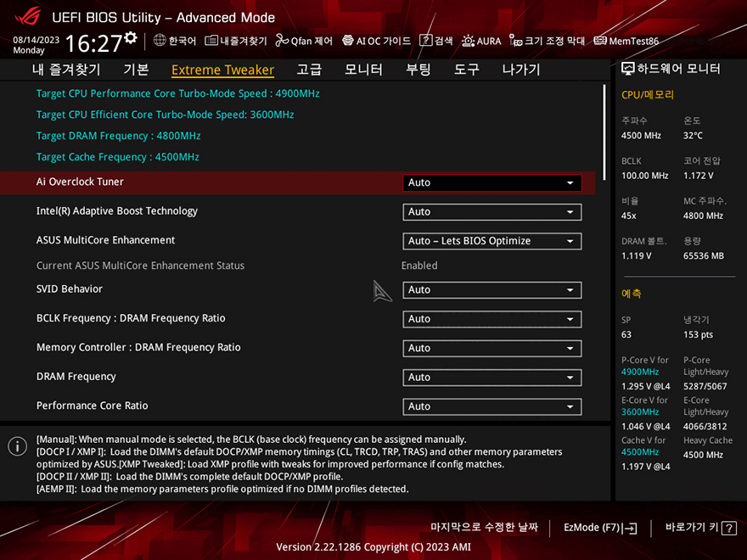The height and width of the screenshot is (560, 747).
Task: Open Performance Core Ratio dropdown
Action: pos(492,406)
